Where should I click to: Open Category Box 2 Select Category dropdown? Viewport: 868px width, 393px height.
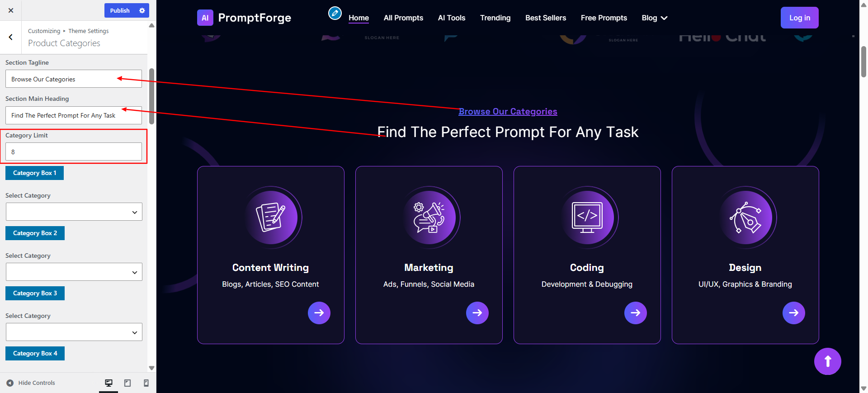(x=74, y=272)
